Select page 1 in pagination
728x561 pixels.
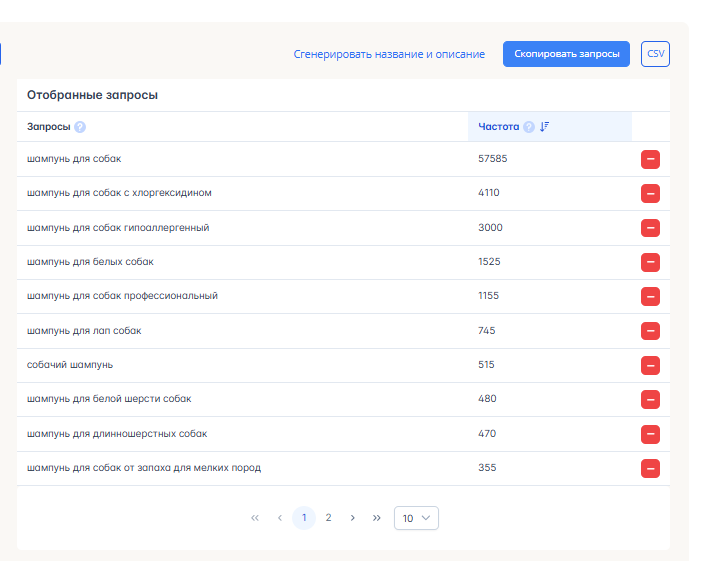click(x=304, y=518)
